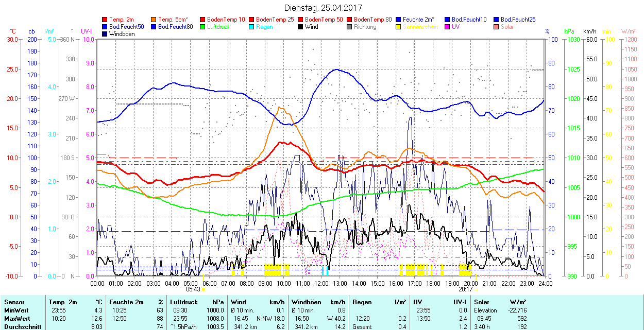
Task: Click the 05:43 sunrise time marker
Action: (x=193, y=289)
